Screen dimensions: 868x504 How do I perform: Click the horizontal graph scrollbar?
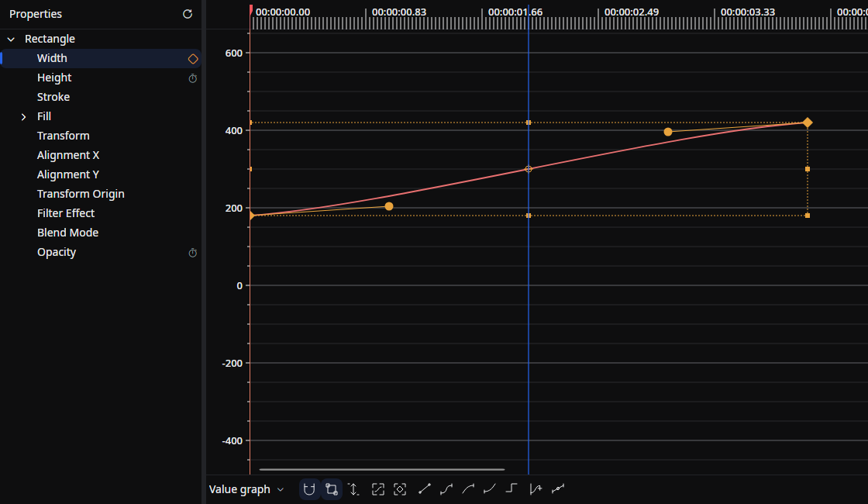tap(382, 470)
